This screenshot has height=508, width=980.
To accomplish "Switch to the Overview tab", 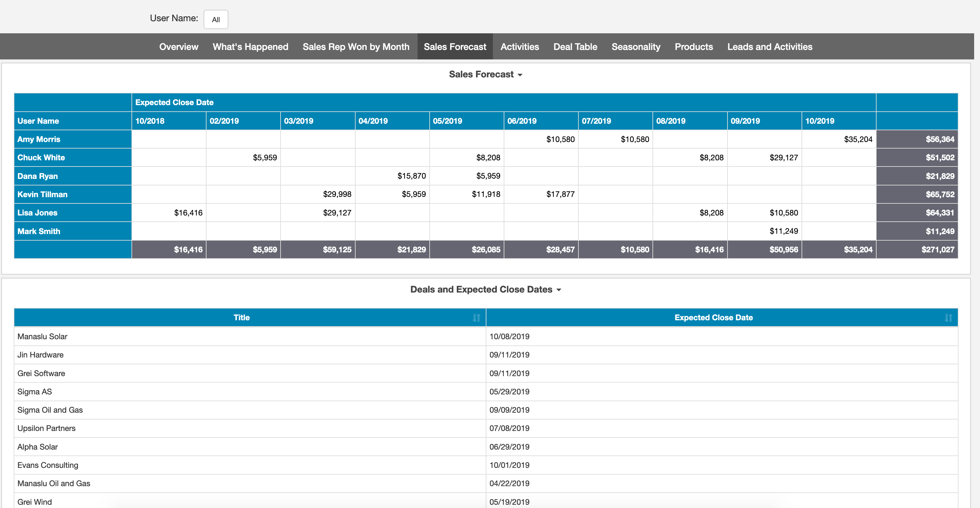I will pos(178,47).
